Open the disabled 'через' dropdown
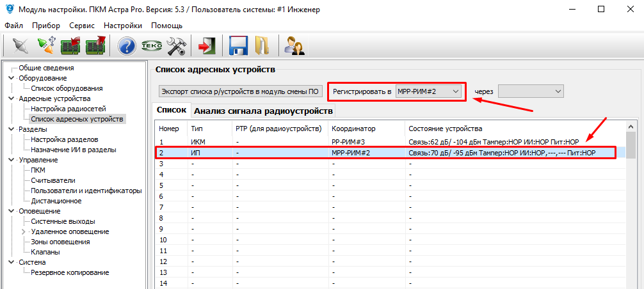 coord(530,91)
